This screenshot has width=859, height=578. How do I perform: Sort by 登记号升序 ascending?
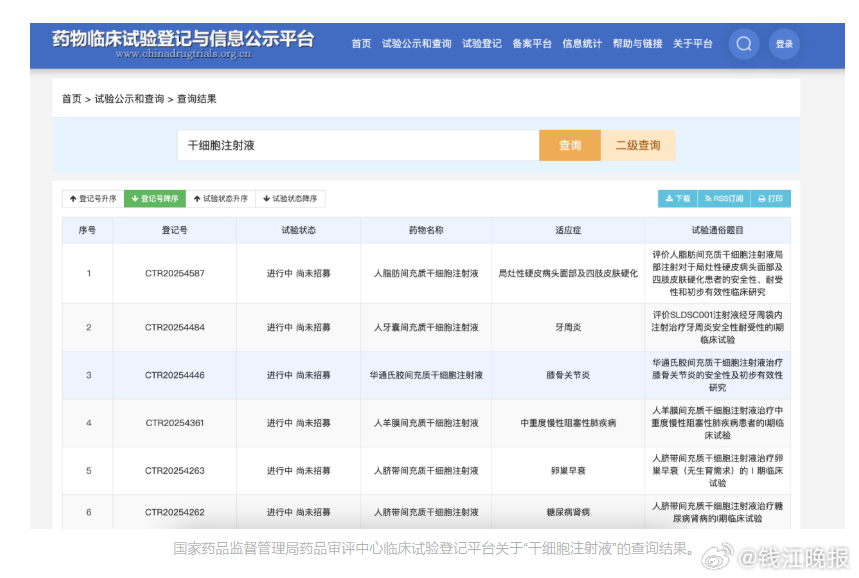click(x=93, y=199)
